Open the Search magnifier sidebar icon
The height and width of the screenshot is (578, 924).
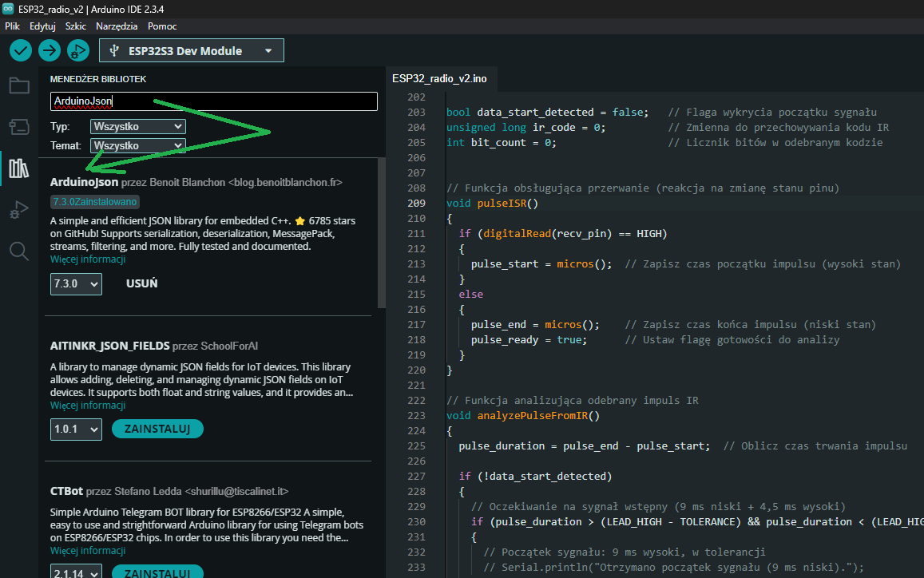pyautogui.click(x=19, y=251)
